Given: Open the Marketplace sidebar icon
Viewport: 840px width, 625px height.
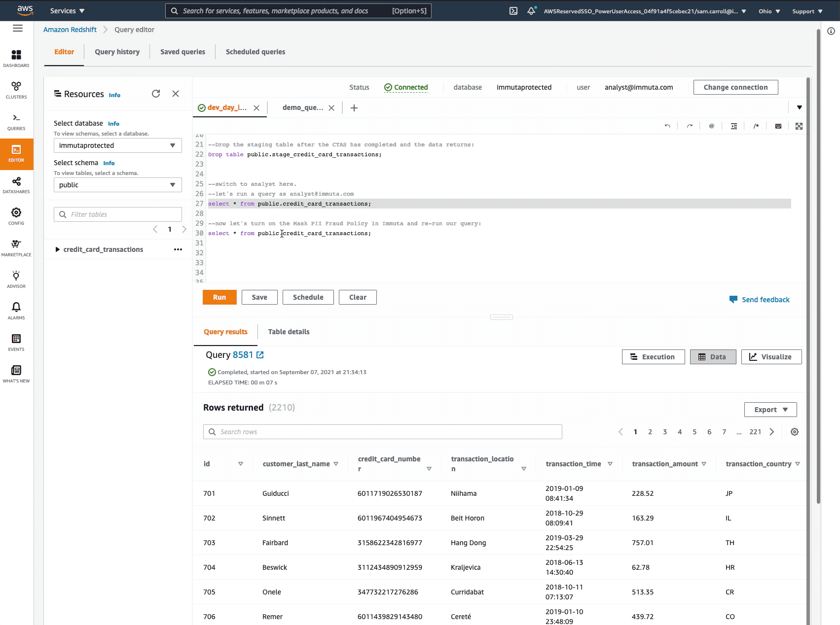Looking at the screenshot, I should pyautogui.click(x=16, y=247).
